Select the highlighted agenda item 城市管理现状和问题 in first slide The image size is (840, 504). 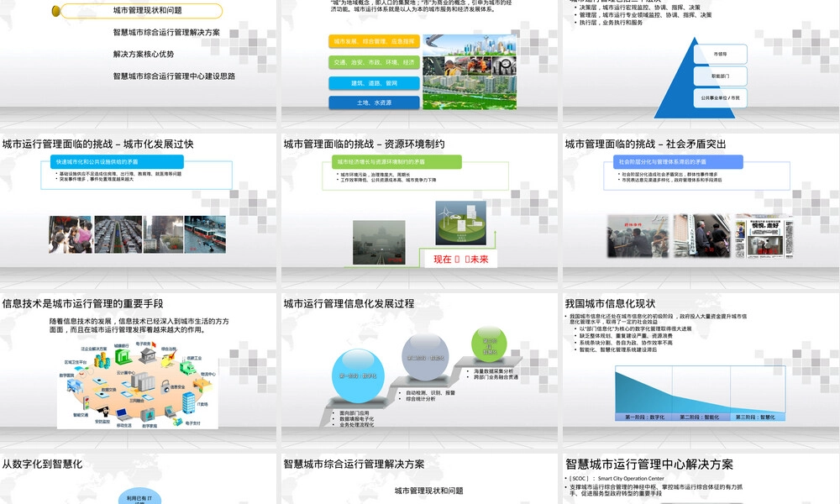point(141,11)
